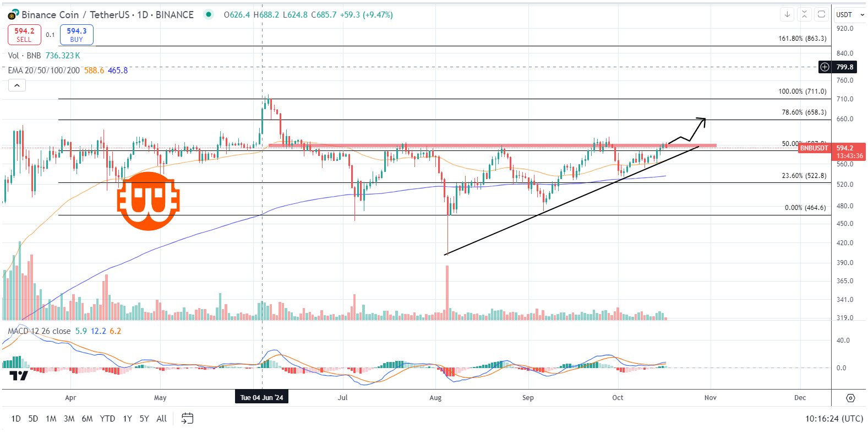Click the Sep label on time axis
The width and height of the screenshot is (868, 432).
click(528, 398)
